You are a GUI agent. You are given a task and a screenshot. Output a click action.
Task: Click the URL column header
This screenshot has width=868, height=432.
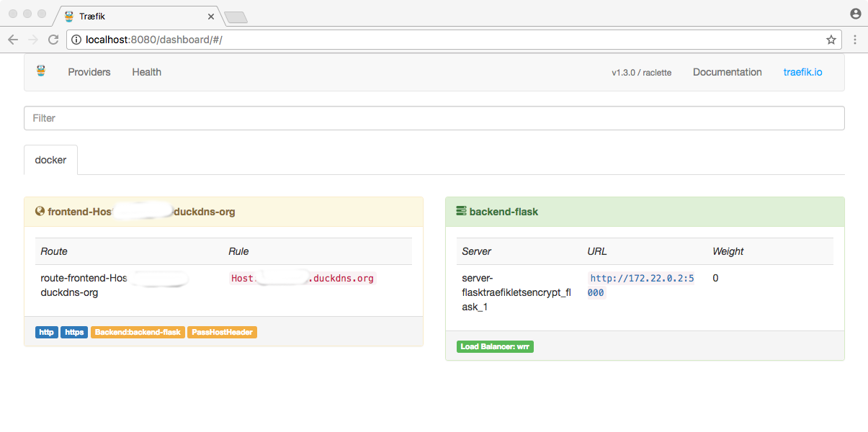point(597,251)
